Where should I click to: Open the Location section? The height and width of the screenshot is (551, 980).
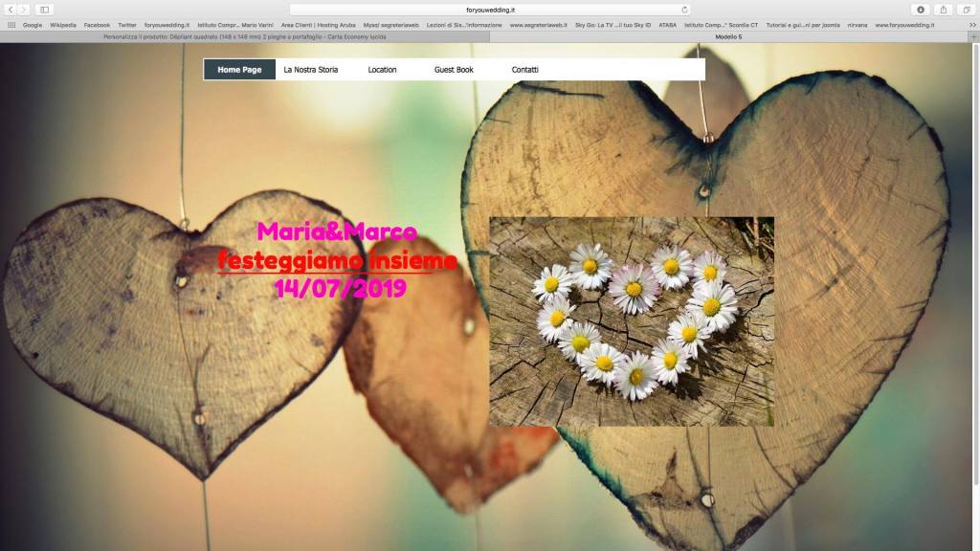[383, 69]
